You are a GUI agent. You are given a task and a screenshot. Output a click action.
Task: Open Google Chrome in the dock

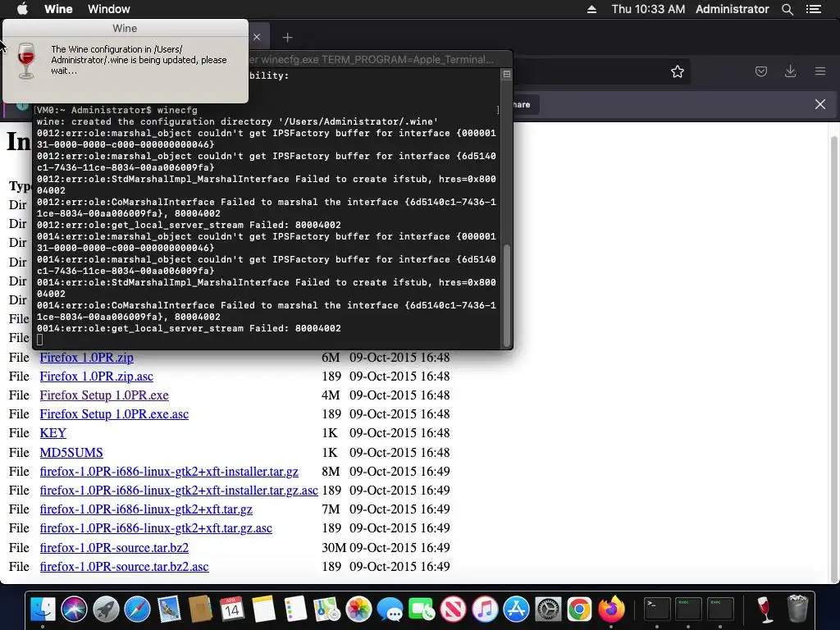click(580, 609)
